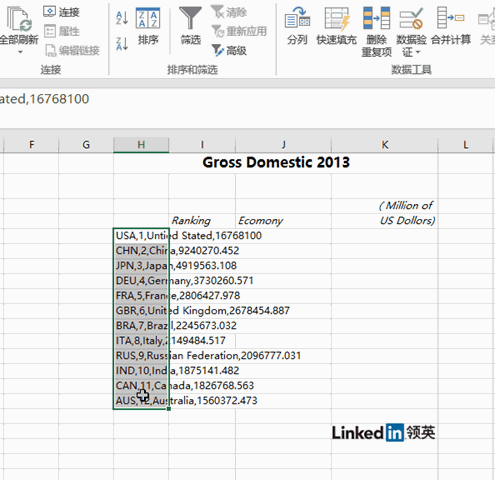Select the column H header
495x480 pixels.
[141, 145]
